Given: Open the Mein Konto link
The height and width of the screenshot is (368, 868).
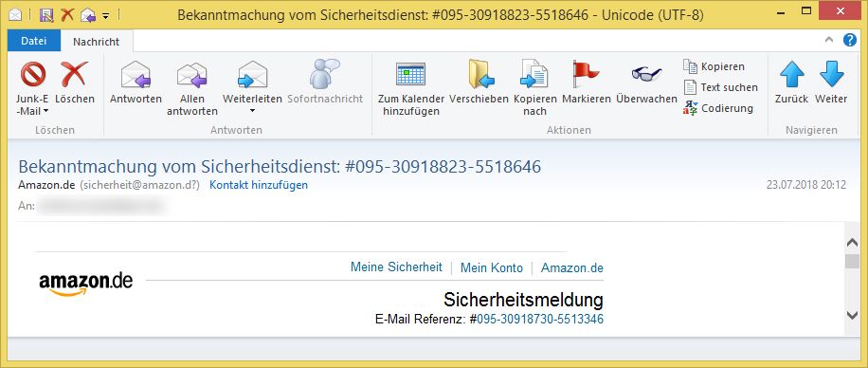Looking at the screenshot, I should 492,268.
